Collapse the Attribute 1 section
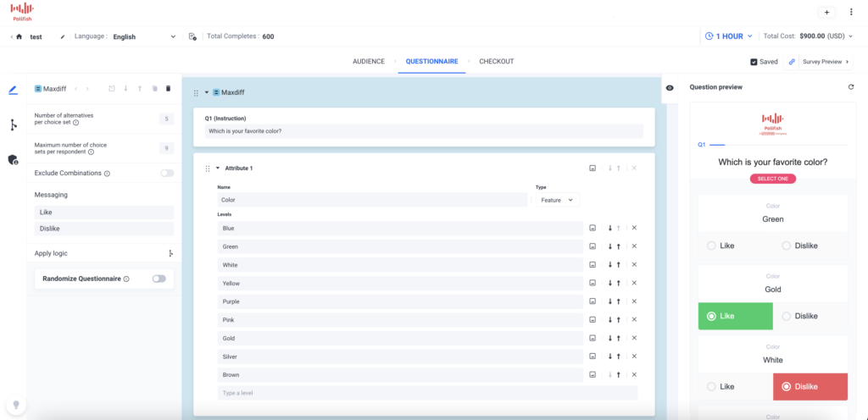Viewport: 868px width, 420px height. click(x=216, y=169)
